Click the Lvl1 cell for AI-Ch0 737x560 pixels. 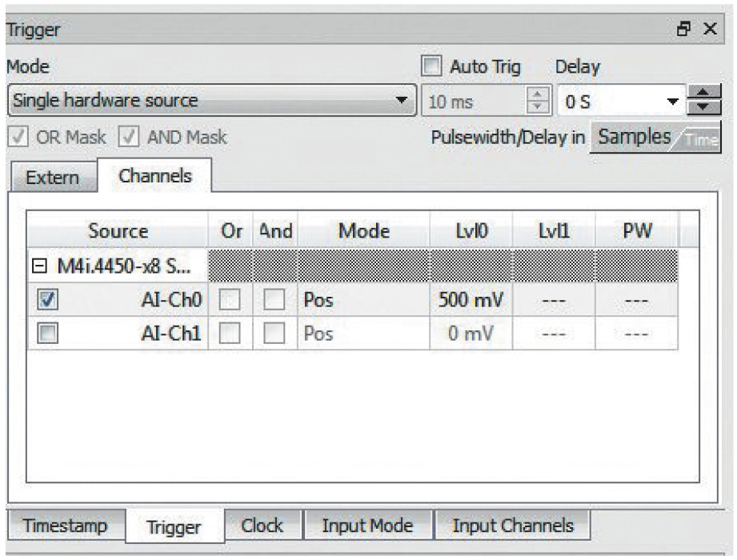[554, 300]
